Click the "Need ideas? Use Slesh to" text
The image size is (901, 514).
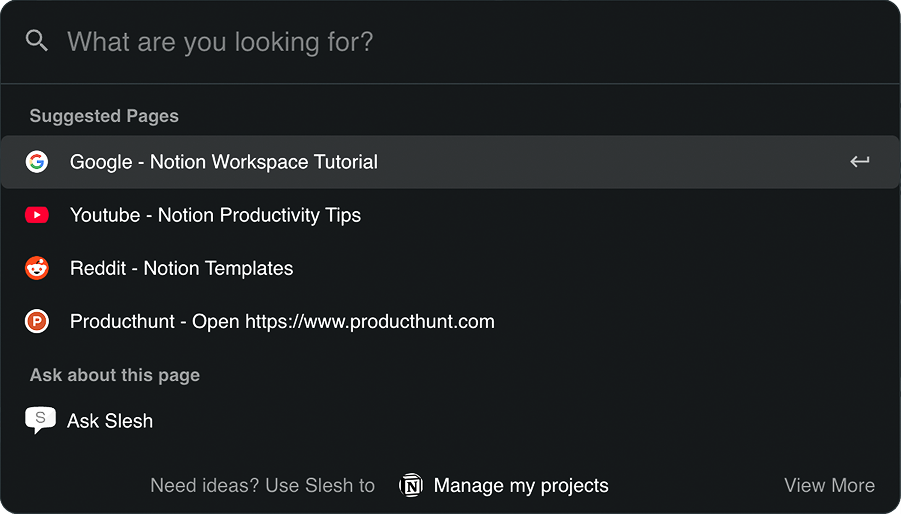pyautogui.click(x=262, y=486)
